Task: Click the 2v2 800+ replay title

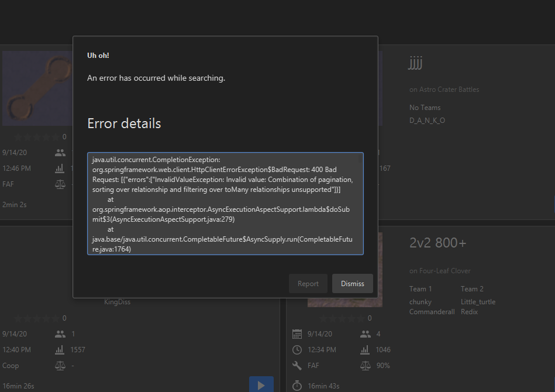Action: [438, 243]
